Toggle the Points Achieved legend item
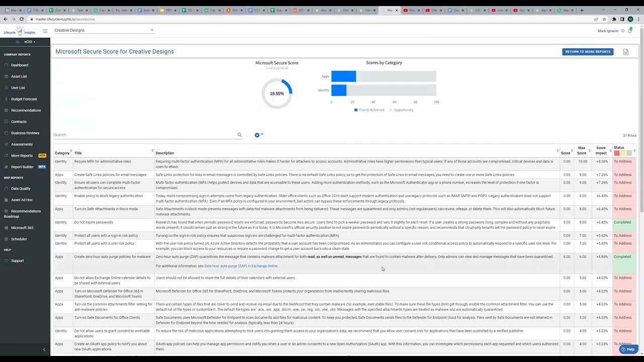The height and width of the screenshot is (362, 644). [369, 110]
